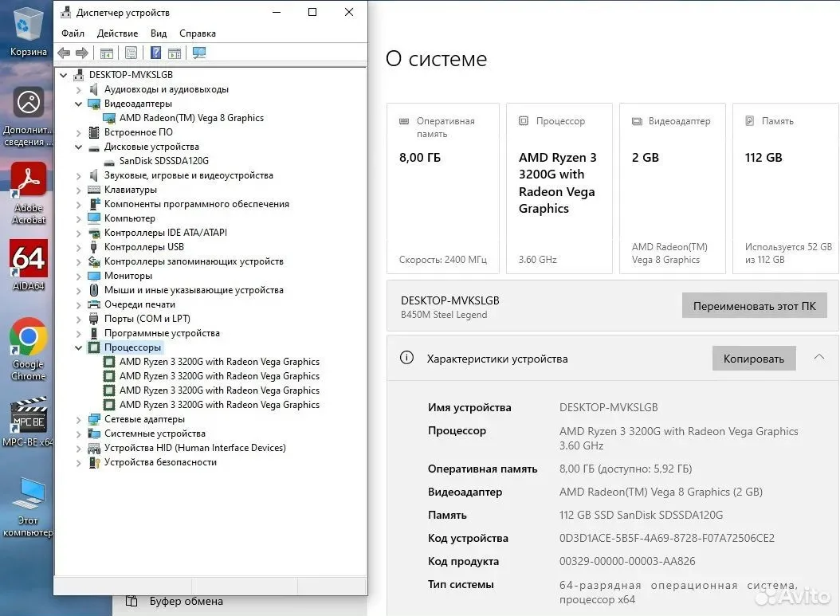This screenshot has width=840, height=616.
Task: Click the action pane toolbar icon
Action: pyautogui.click(x=175, y=53)
